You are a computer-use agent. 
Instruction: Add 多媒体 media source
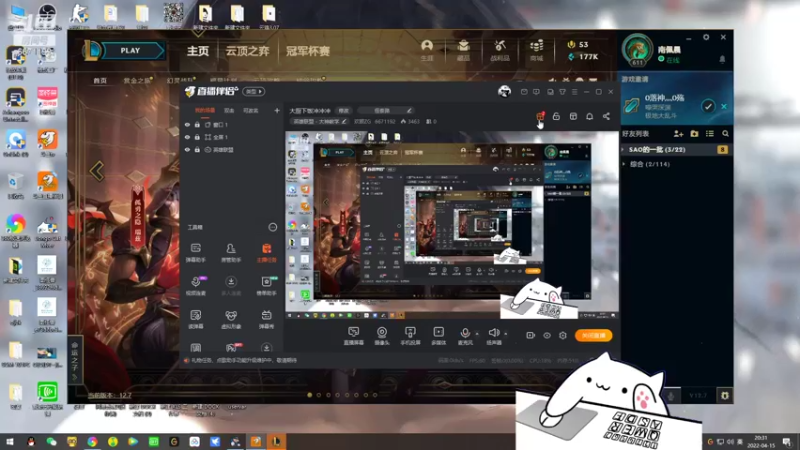(438, 336)
